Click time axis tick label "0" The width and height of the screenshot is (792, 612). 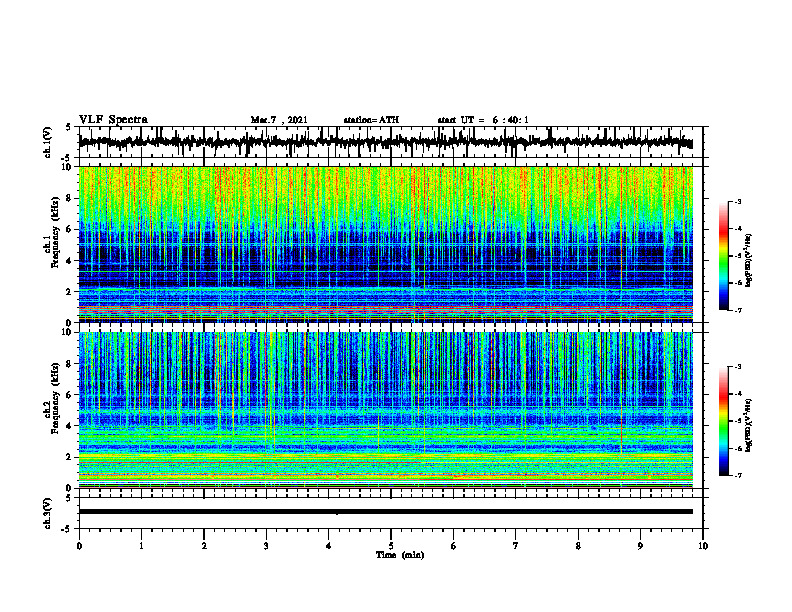pos(79,546)
